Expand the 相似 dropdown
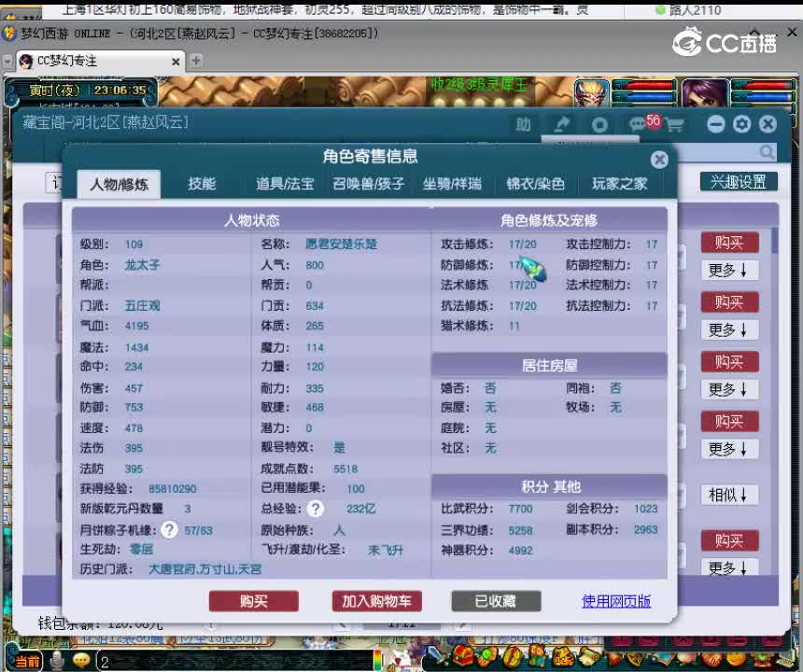 tap(729, 495)
